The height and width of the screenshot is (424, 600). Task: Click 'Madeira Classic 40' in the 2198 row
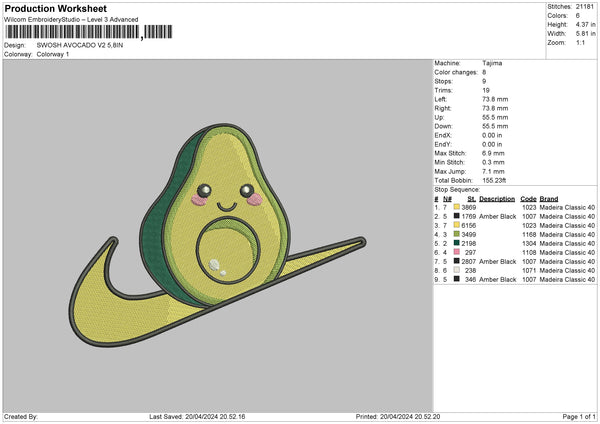coord(567,243)
